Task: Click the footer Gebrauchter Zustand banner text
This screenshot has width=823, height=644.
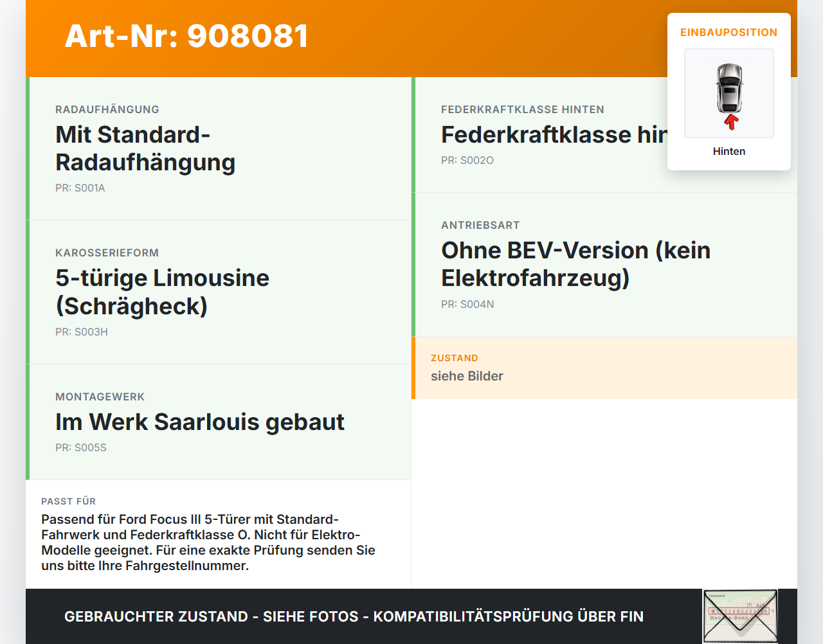Action: [x=354, y=617]
